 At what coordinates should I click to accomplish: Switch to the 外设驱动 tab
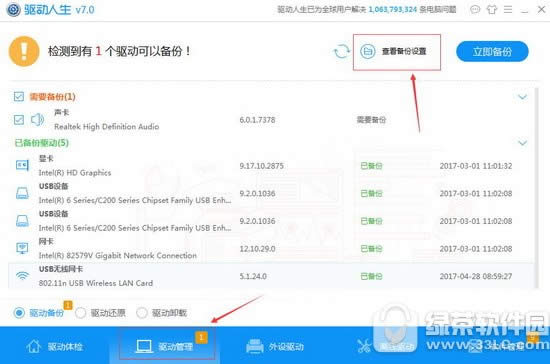pyautogui.click(x=275, y=346)
